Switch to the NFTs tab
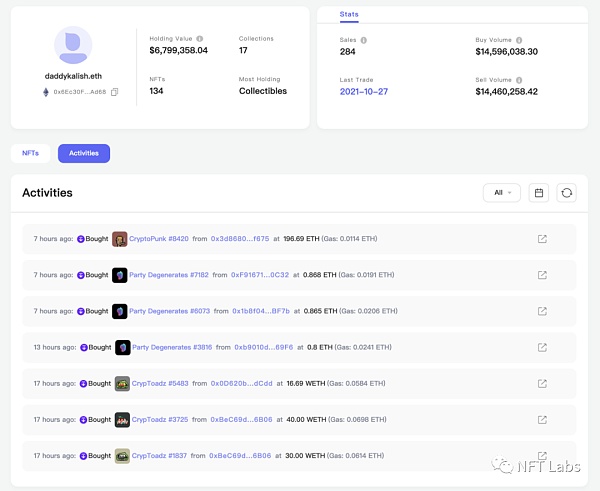600x491 pixels. [x=30, y=153]
